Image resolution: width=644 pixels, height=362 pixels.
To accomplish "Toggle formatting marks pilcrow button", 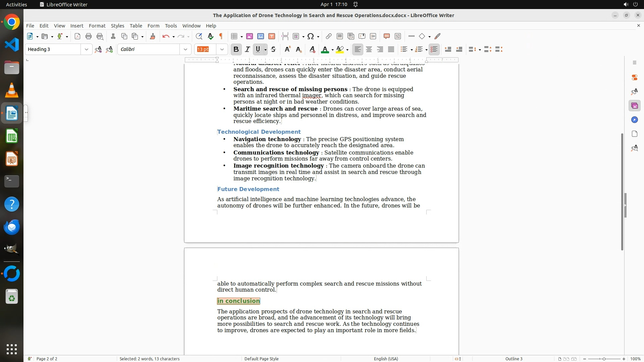I will pyautogui.click(x=221, y=36).
